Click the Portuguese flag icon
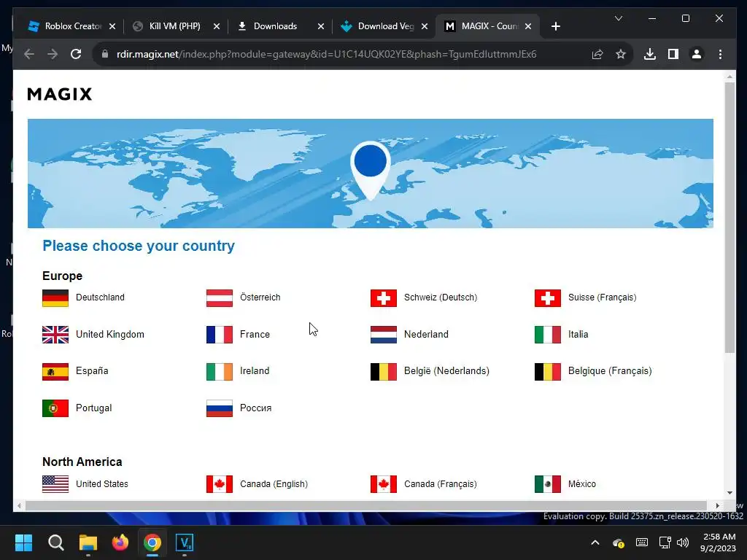Viewport: 747px width, 560px height. pyautogui.click(x=55, y=408)
